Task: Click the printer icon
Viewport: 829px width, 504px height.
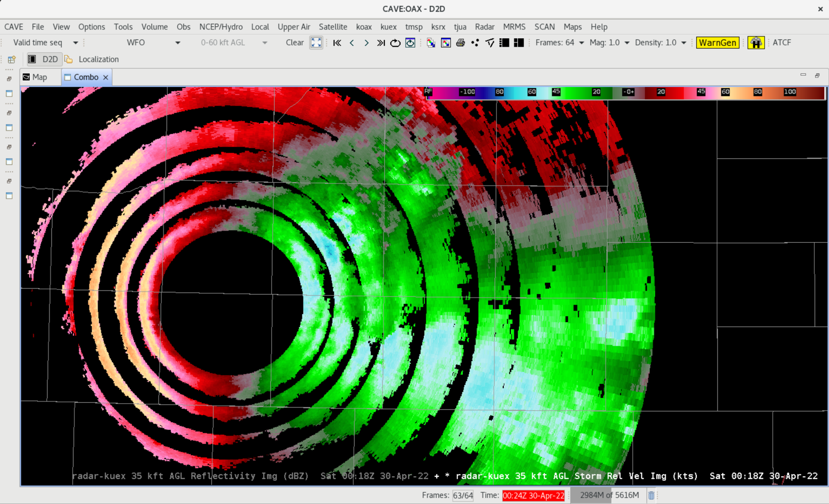Action: pos(460,43)
